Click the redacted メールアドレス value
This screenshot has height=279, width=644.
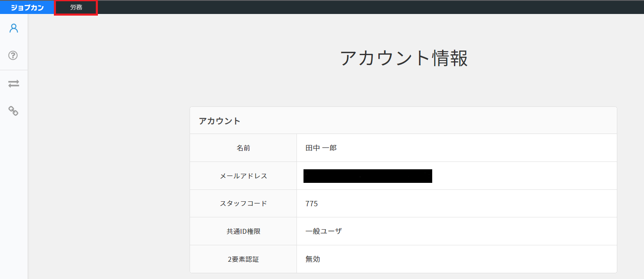367,175
